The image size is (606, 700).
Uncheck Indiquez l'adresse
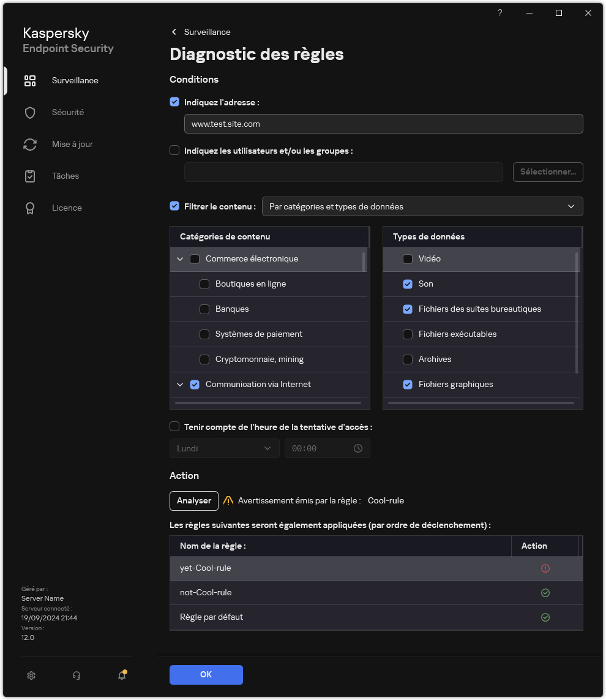pos(174,102)
